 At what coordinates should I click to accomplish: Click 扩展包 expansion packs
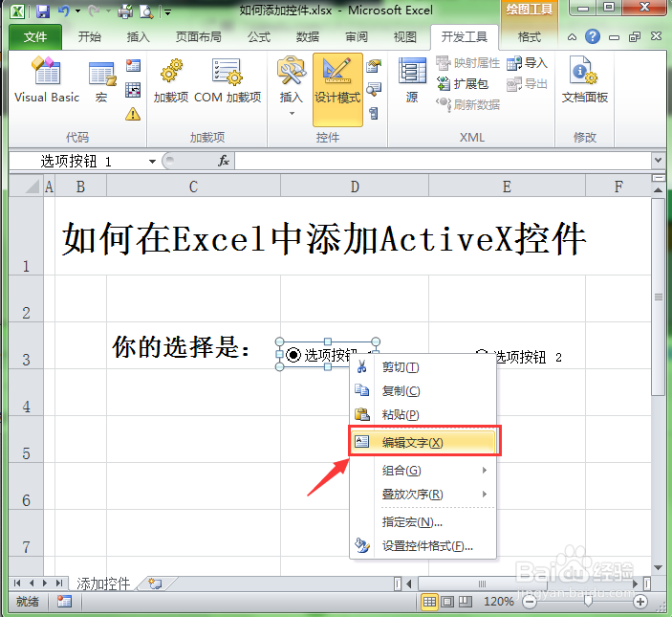pyautogui.click(x=463, y=83)
